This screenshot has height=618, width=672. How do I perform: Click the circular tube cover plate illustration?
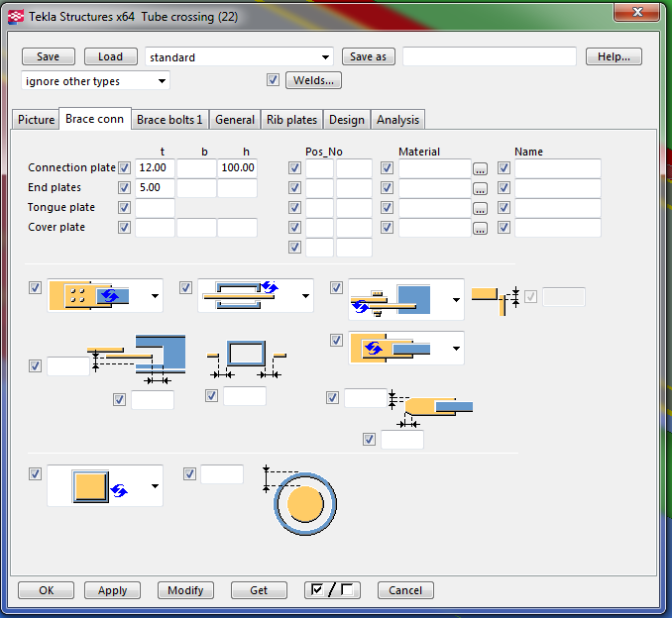pos(300,500)
